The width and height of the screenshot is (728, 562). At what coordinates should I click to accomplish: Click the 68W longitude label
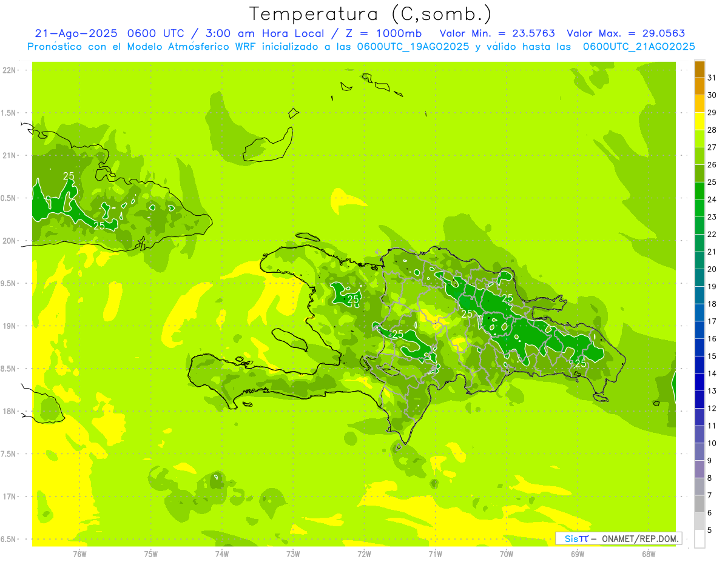(x=648, y=554)
